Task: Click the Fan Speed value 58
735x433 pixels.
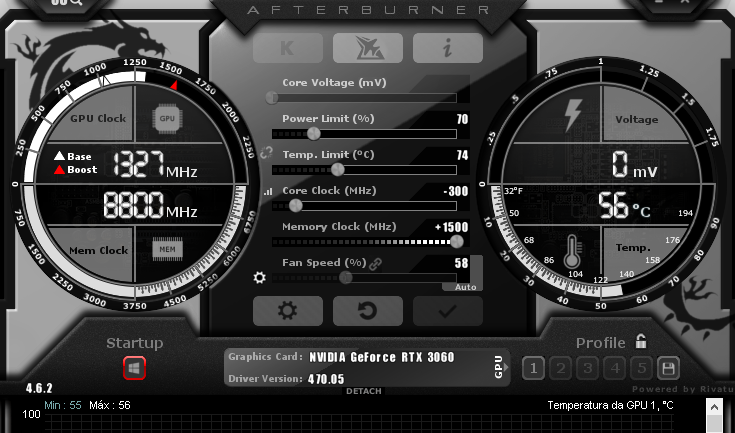Action: coord(461,263)
